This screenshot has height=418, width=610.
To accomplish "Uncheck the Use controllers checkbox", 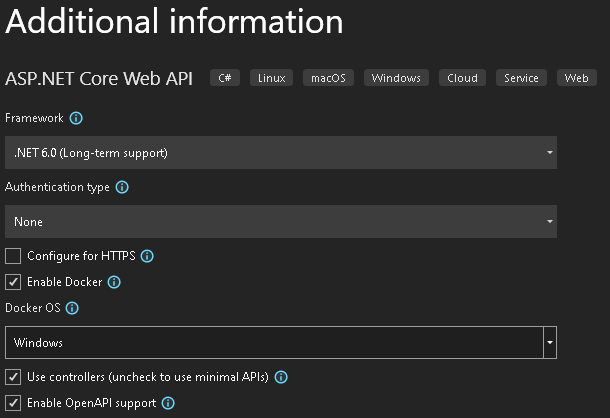I will 13,378.
